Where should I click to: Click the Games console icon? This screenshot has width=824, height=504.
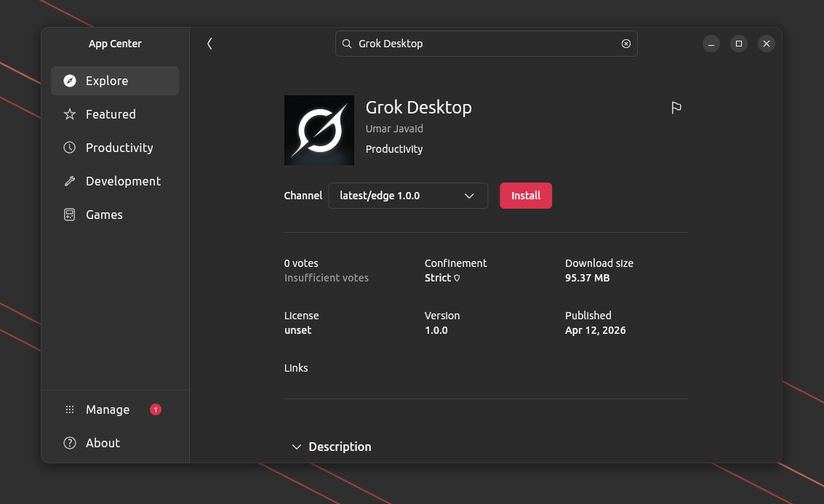(70, 215)
